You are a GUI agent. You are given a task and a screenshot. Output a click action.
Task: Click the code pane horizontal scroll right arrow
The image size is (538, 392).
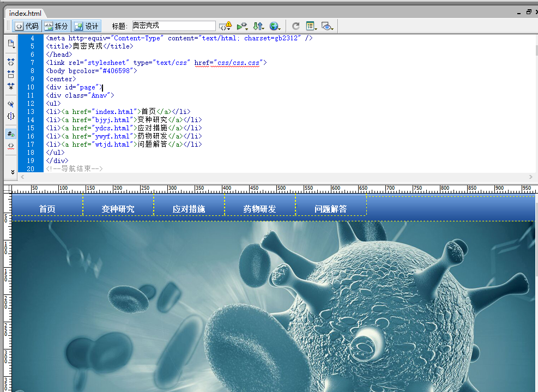point(530,177)
